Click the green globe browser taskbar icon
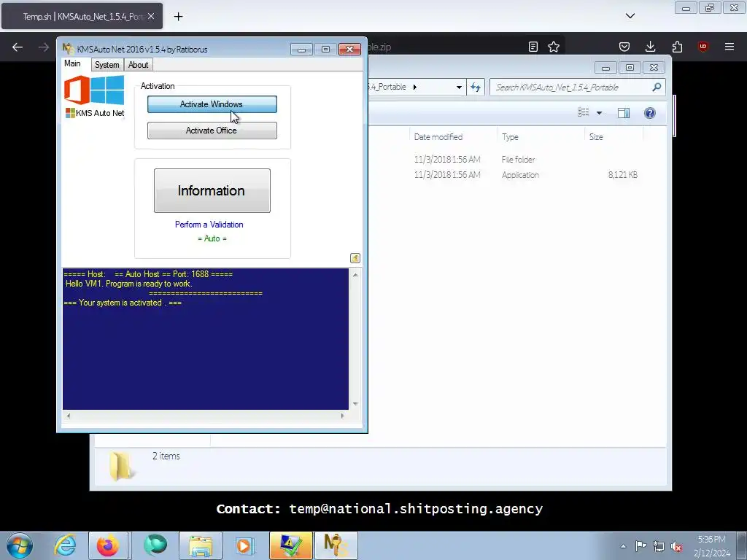This screenshot has width=747, height=560. (x=155, y=545)
